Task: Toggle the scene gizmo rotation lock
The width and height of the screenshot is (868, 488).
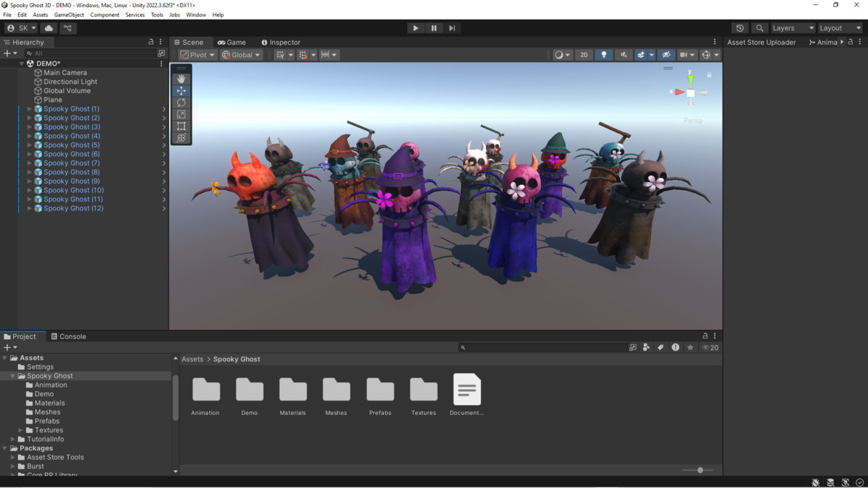Action: [x=709, y=74]
